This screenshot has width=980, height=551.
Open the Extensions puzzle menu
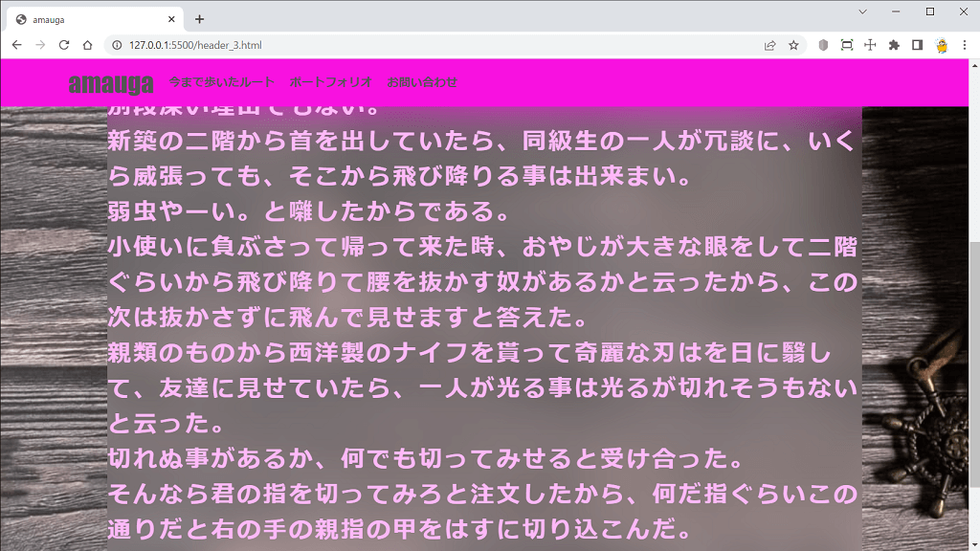[894, 45]
